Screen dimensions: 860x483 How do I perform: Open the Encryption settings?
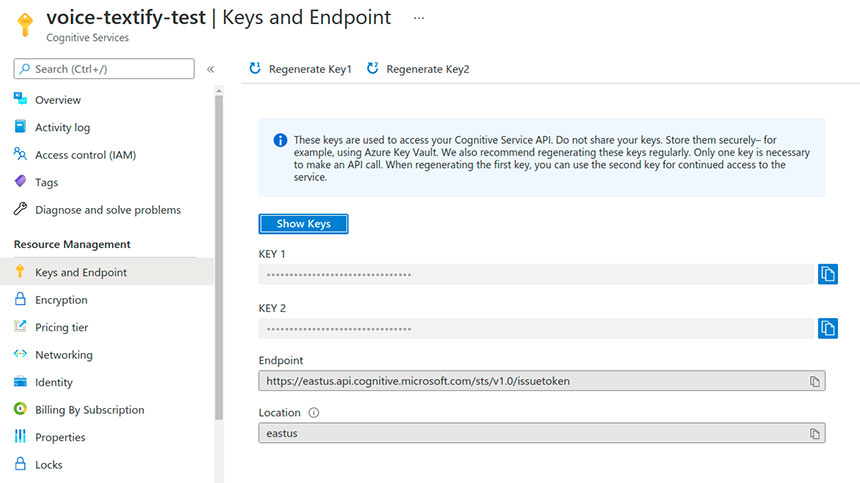coord(61,300)
